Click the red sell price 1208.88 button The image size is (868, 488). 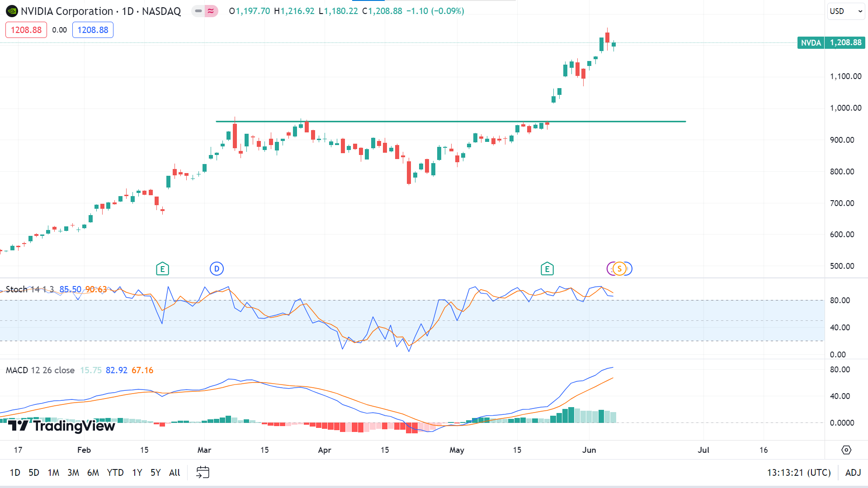click(x=26, y=30)
